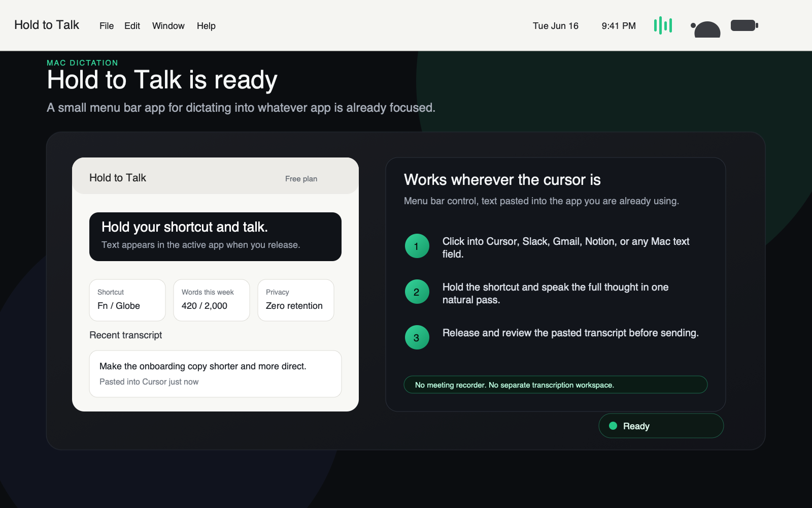Click the Works wherever the cursor is heading
Screen dimensions: 812x508
(x=502, y=180)
